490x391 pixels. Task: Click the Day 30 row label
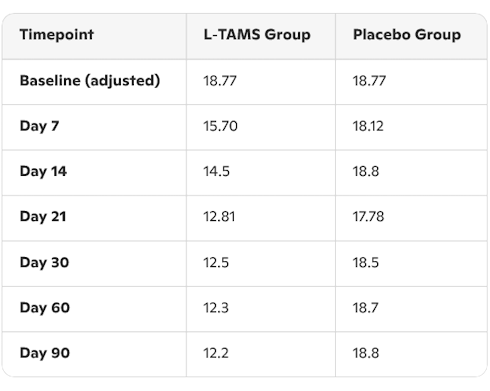(x=44, y=263)
